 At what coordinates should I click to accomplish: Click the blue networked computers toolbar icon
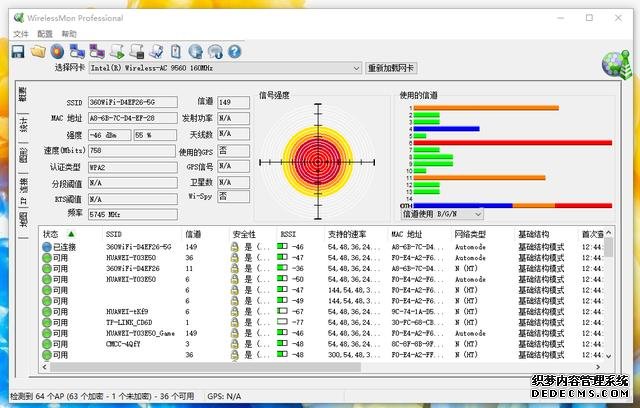coord(77,52)
